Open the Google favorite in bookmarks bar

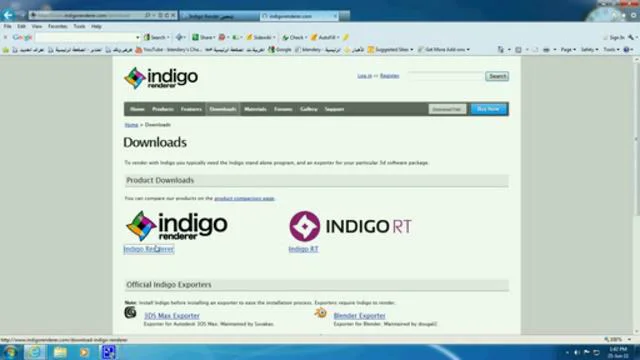(x=280, y=50)
